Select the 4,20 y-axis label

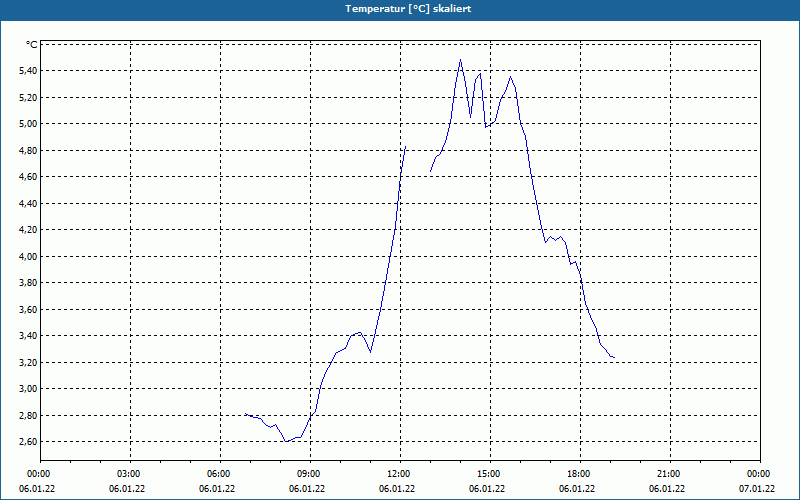click(x=28, y=230)
